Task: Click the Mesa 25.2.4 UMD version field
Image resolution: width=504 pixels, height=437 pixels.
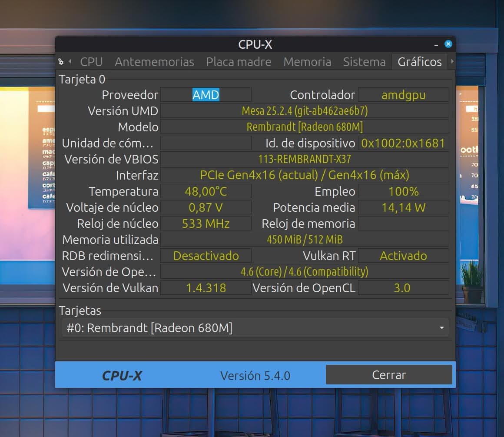Action: pos(305,111)
